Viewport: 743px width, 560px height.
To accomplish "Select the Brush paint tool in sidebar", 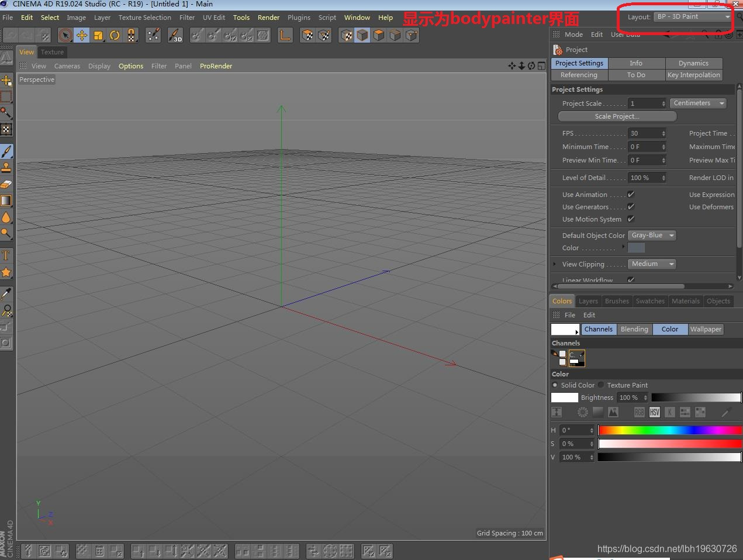I will click(6, 151).
